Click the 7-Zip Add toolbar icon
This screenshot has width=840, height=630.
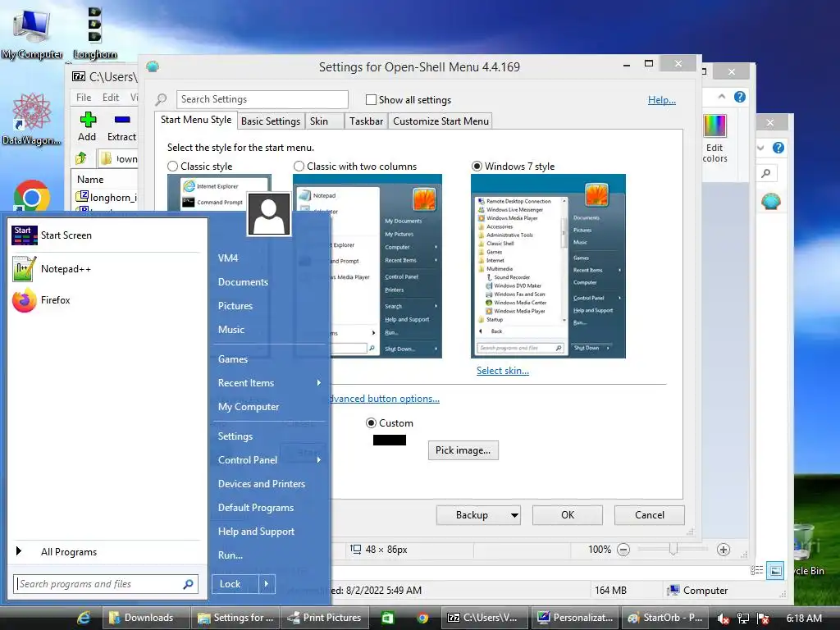coord(87,126)
